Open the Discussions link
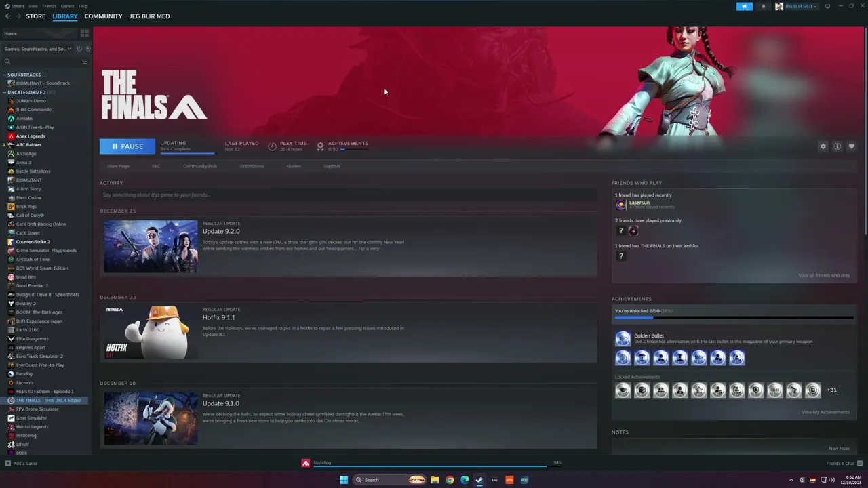The height and width of the screenshot is (488, 868). [252, 166]
